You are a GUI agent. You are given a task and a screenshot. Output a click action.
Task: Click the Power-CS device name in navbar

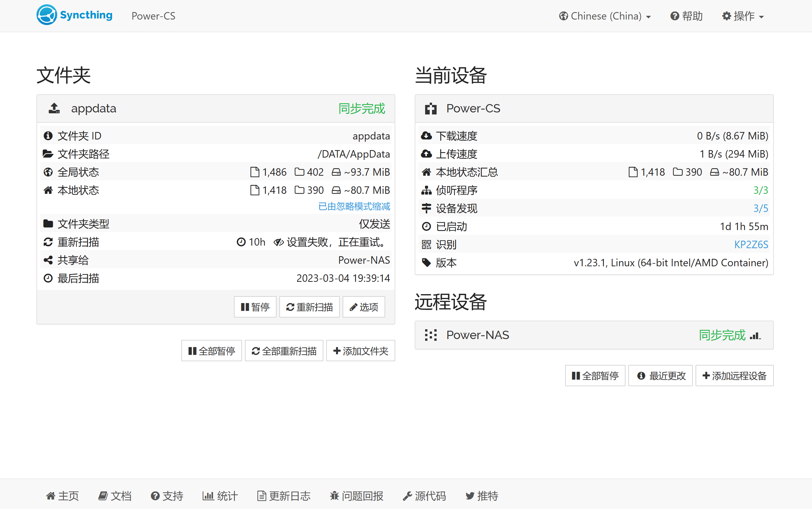pos(153,16)
